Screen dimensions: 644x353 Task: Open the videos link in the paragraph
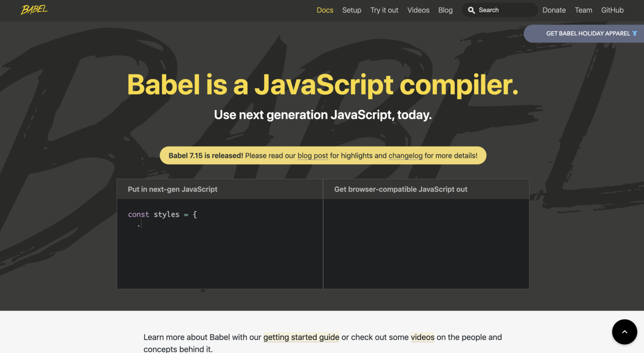[x=423, y=337]
